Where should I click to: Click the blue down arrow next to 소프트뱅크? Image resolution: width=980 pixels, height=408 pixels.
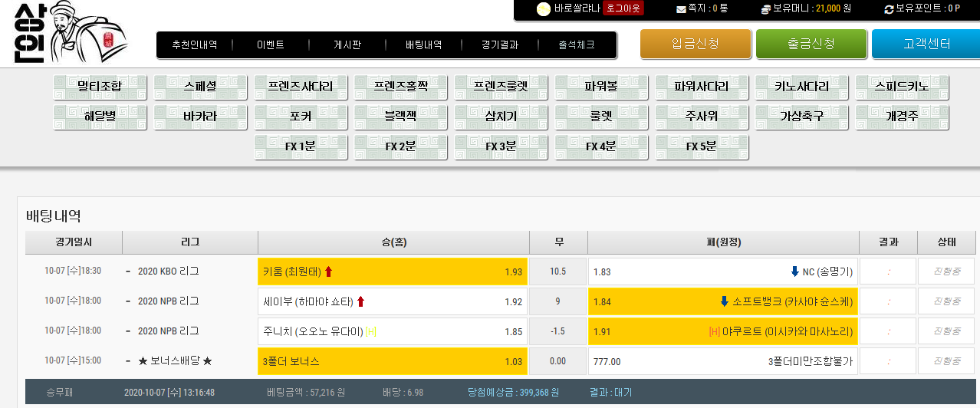tap(724, 302)
